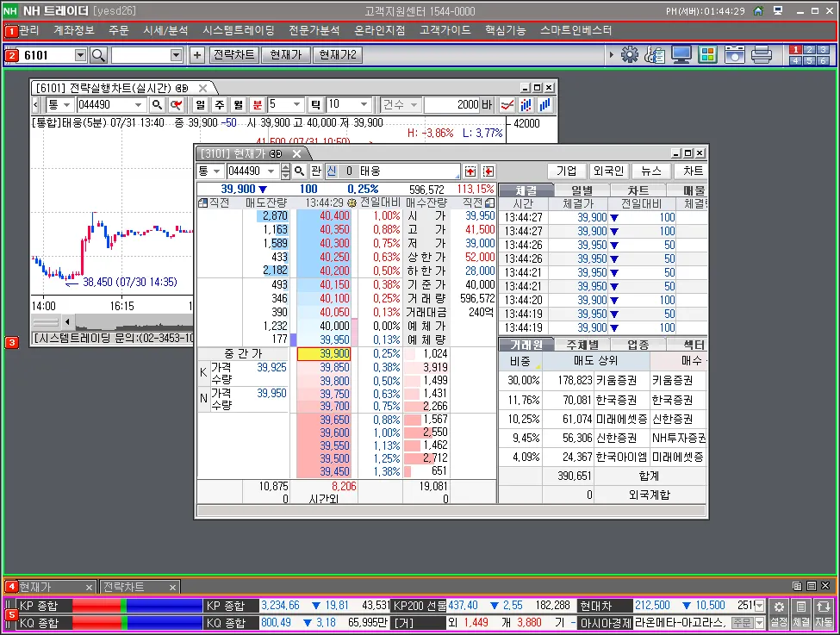Open the 계좌정보 menu
Viewport: 840px width, 635px height.
[x=74, y=30]
